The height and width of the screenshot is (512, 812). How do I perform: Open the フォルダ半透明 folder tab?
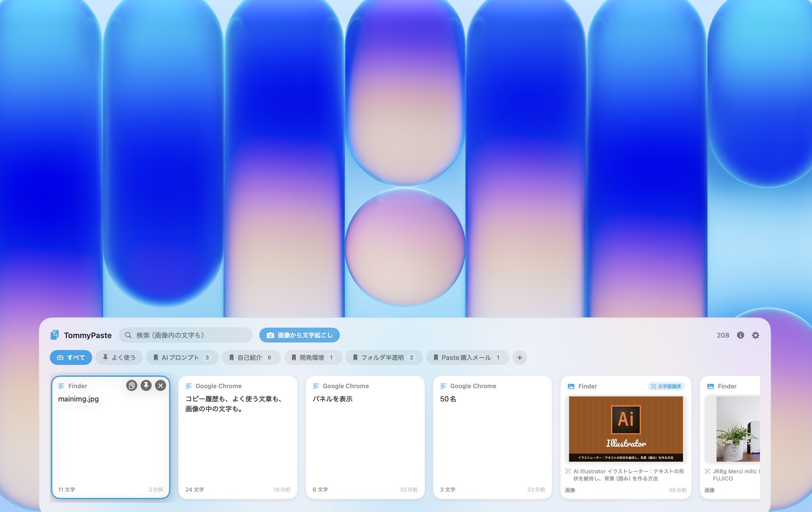click(x=384, y=357)
